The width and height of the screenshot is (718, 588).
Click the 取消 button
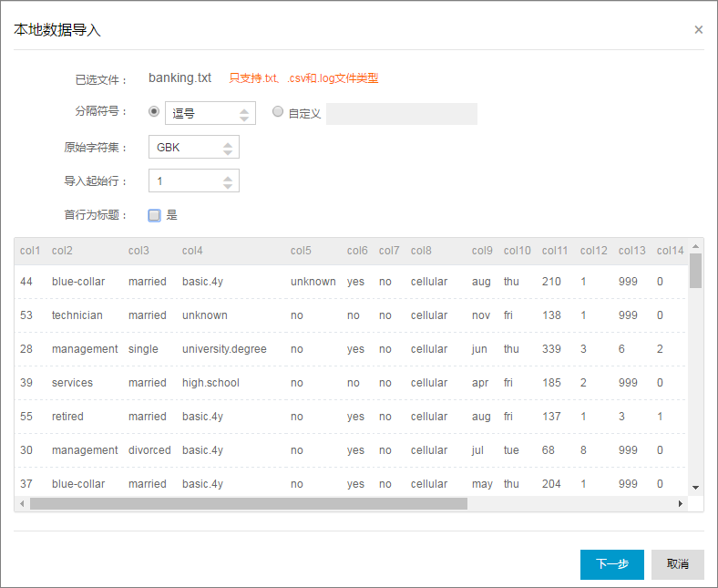point(677,564)
